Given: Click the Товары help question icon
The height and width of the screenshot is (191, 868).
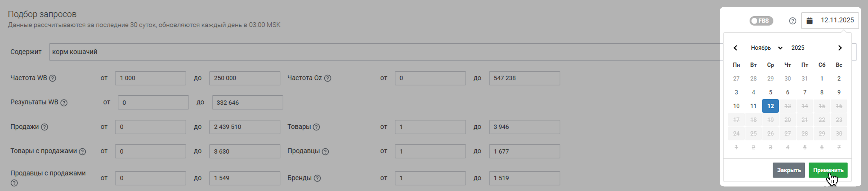Looking at the screenshot, I should click(316, 127).
